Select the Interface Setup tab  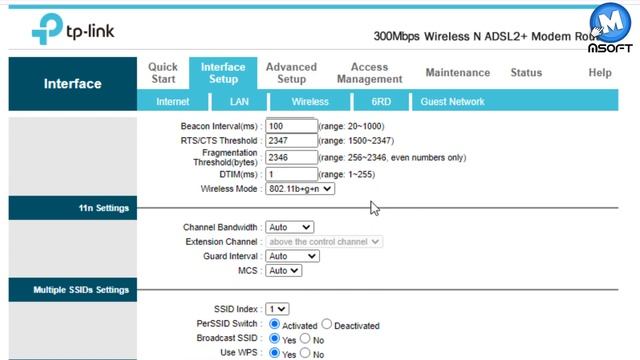(x=223, y=73)
